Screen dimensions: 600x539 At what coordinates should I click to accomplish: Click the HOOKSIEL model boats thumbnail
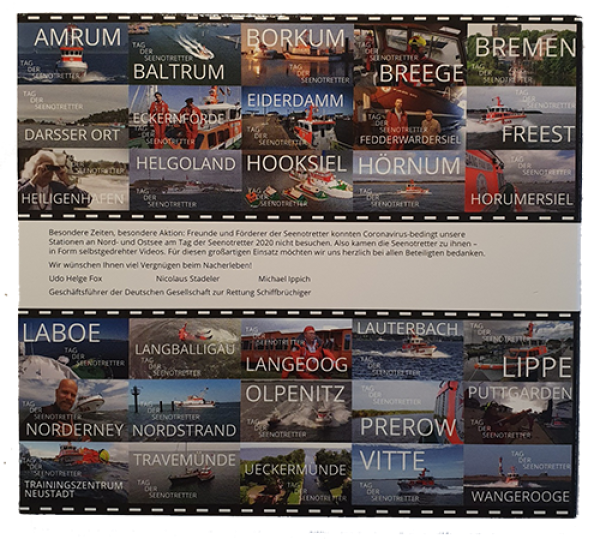tap(297, 181)
